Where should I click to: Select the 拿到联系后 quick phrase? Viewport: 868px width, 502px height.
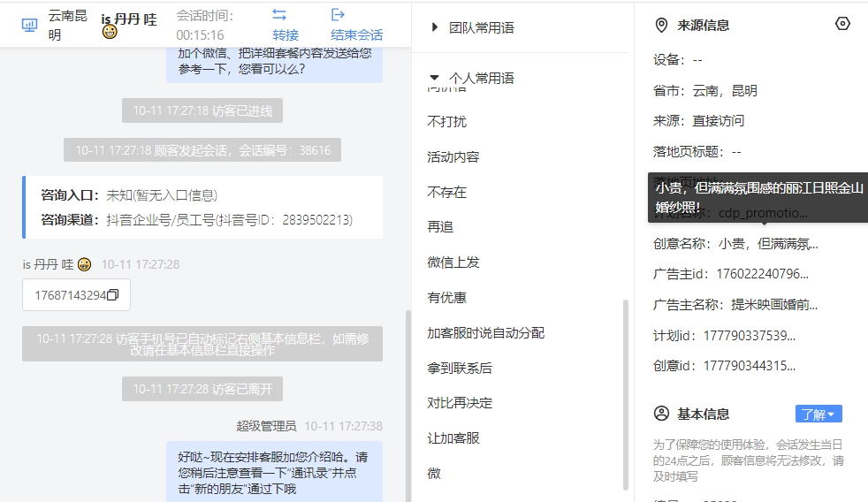[460, 368]
